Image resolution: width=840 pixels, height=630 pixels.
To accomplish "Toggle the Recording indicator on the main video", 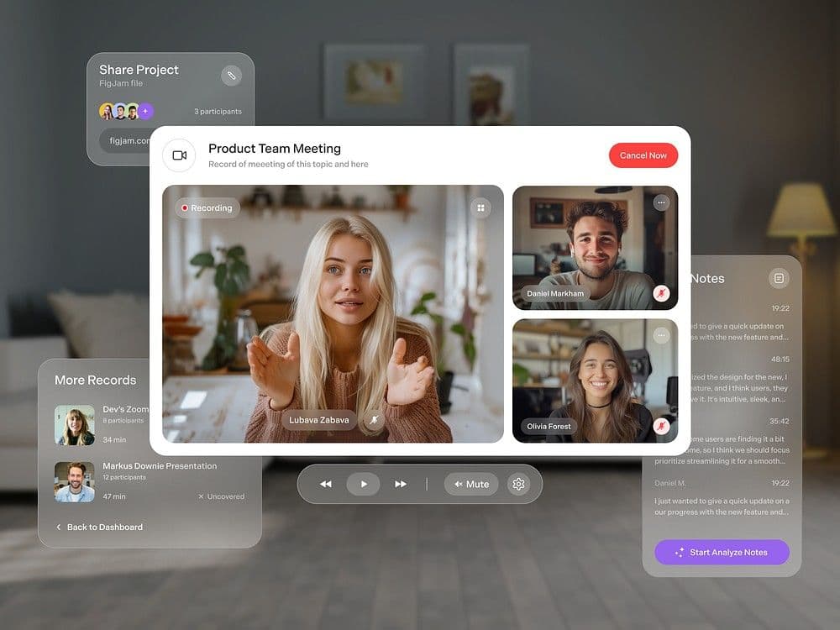I will click(x=206, y=207).
